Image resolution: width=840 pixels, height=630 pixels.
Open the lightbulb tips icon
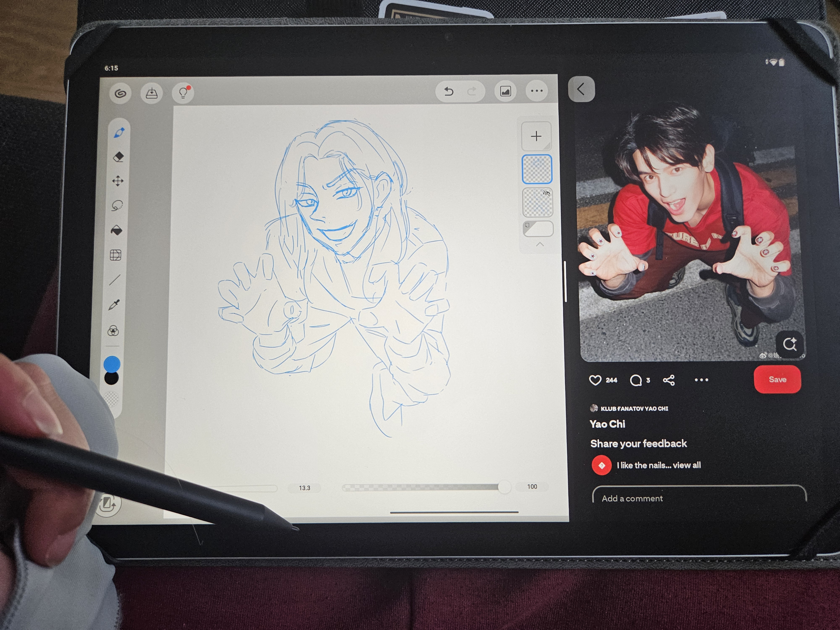183,93
